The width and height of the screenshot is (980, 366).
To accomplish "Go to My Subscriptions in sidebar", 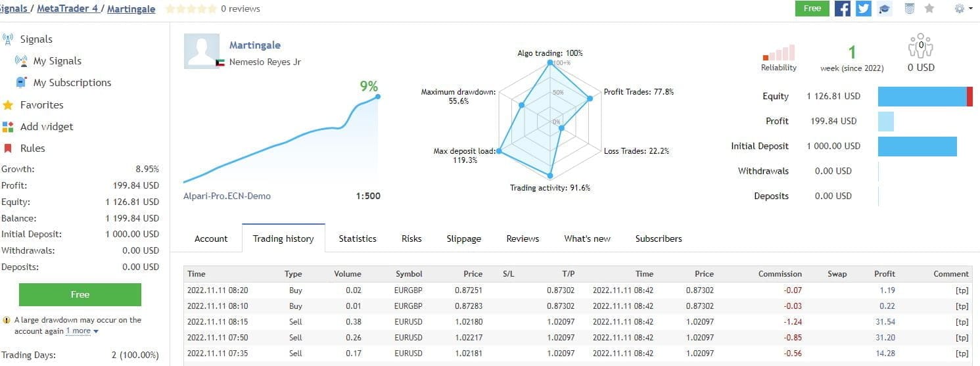I will (72, 83).
